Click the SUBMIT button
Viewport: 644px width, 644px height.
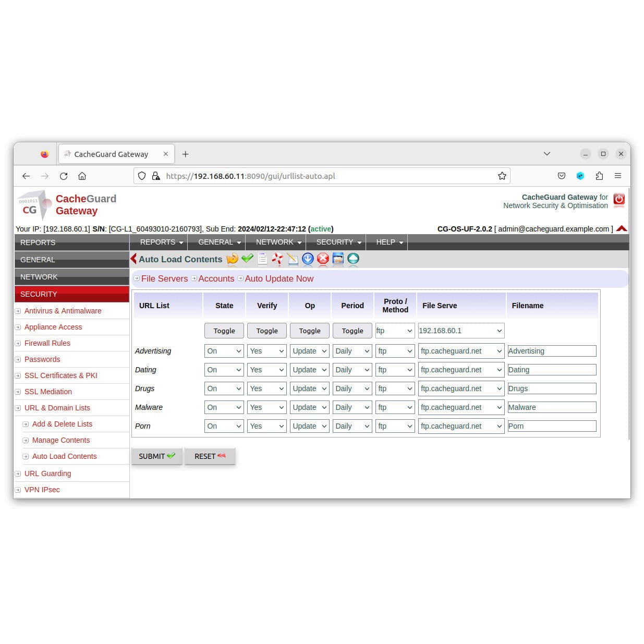156,456
